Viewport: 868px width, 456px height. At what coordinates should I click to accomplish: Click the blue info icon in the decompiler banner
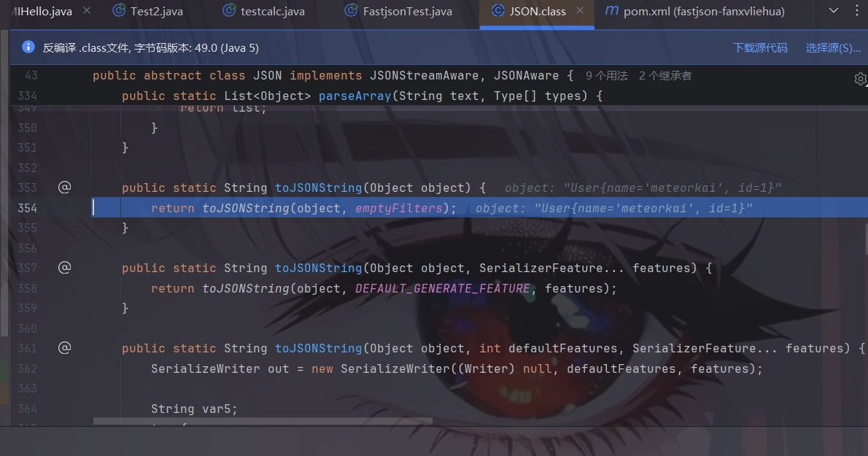click(x=28, y=47)
